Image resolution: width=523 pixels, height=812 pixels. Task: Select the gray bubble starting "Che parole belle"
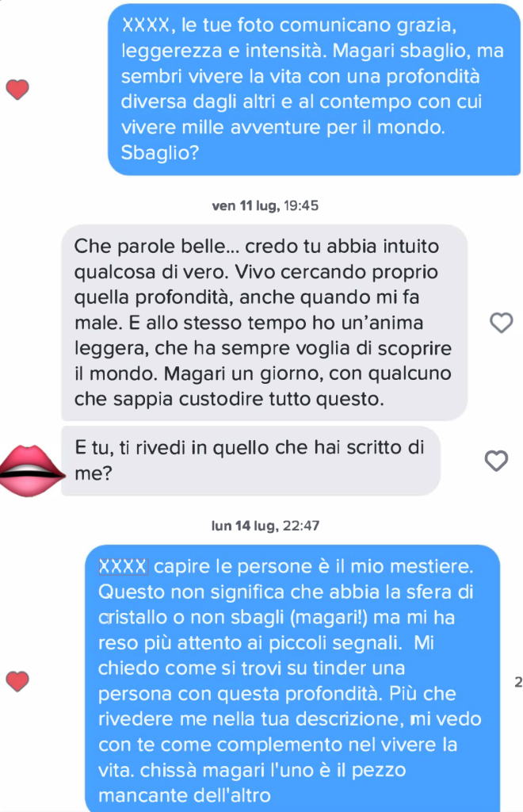tap(265, 323)
